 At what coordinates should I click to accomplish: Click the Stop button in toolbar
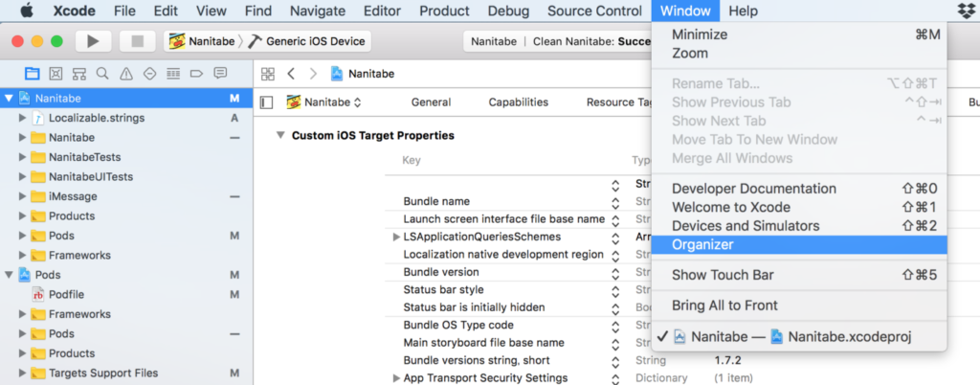point(138,41)
